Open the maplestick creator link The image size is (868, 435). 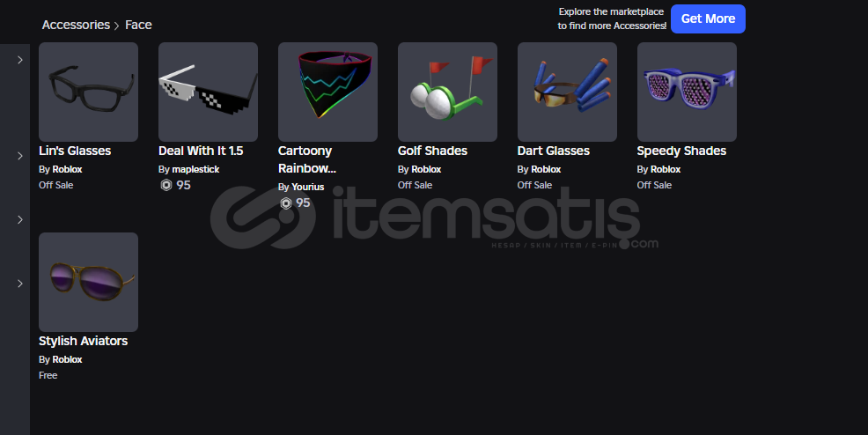coord(195,169)
